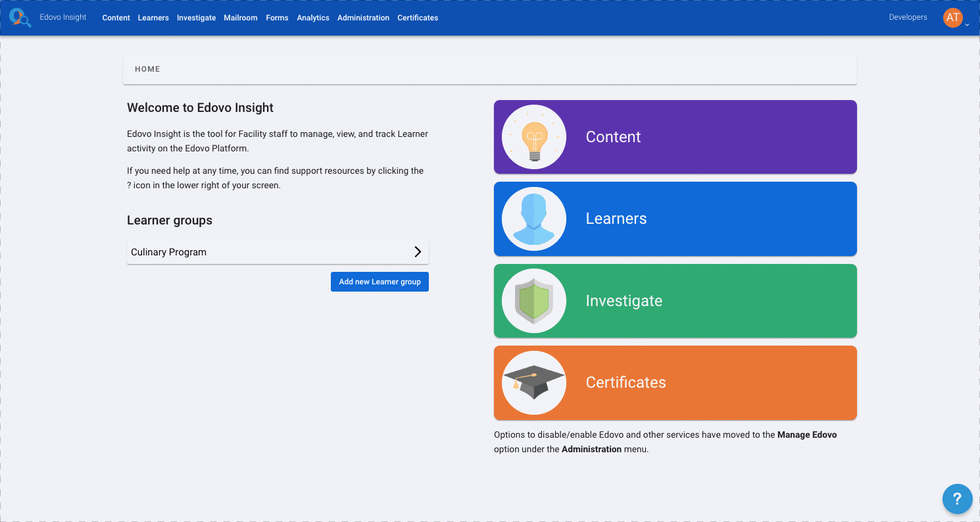Click the AT user avatar
Image resolution: width=980 pixels, height=522 pixels.
tap(952, 18)
